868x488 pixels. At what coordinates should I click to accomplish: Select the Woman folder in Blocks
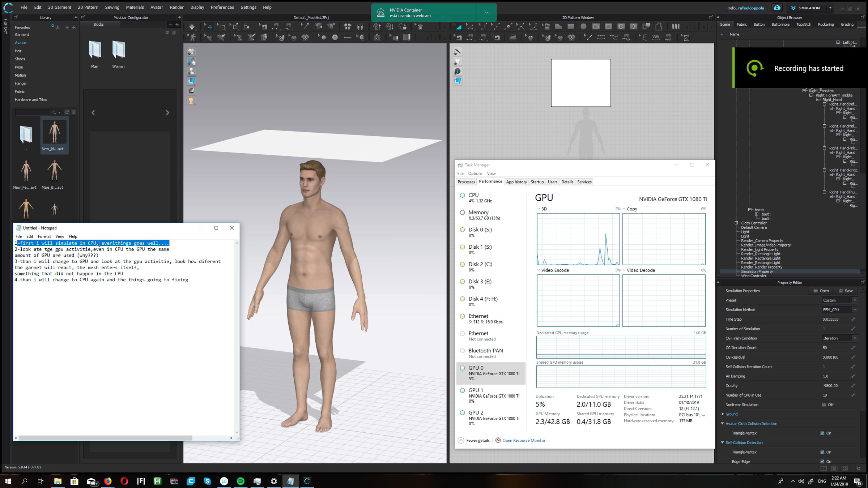pyautogui.click(x=118, y=54)
